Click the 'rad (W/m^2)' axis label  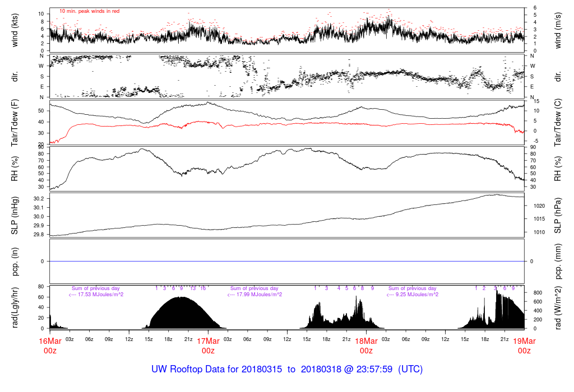(558, 308)
